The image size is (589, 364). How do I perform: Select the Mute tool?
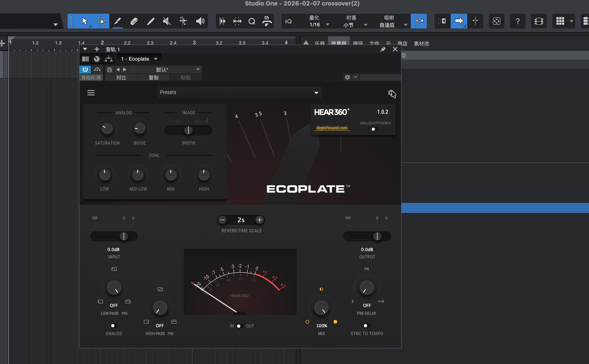[x=167, y=21]
